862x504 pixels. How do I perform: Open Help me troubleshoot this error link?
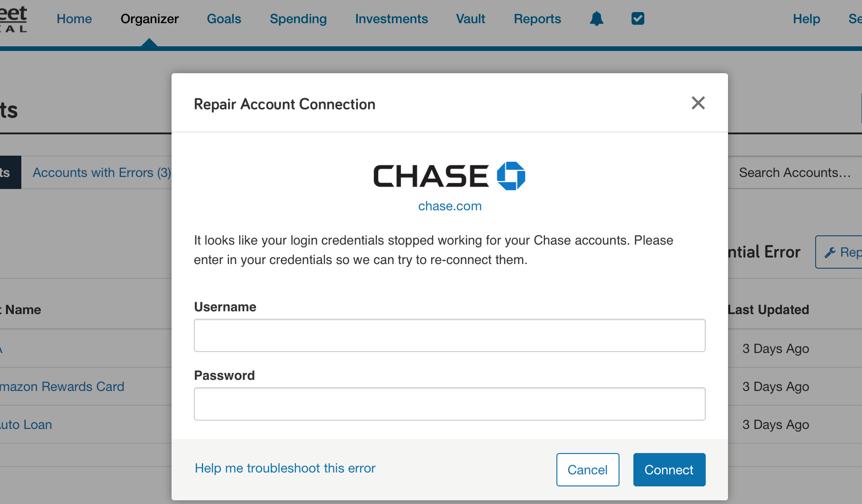click(285, 468)
